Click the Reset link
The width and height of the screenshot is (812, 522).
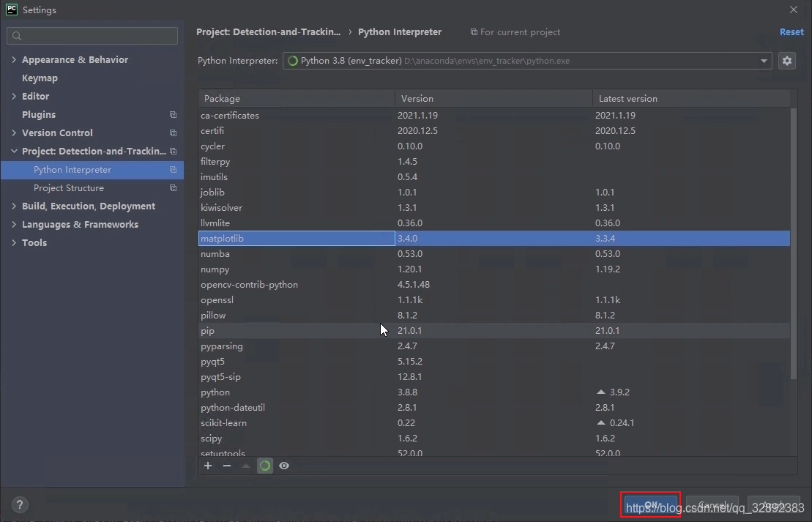point(791,32)
